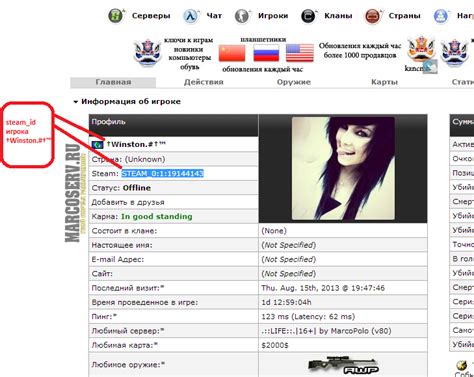Screen dimensions: 474x377
Task: Open the Страны countries icon
Action: pos(373,16)
